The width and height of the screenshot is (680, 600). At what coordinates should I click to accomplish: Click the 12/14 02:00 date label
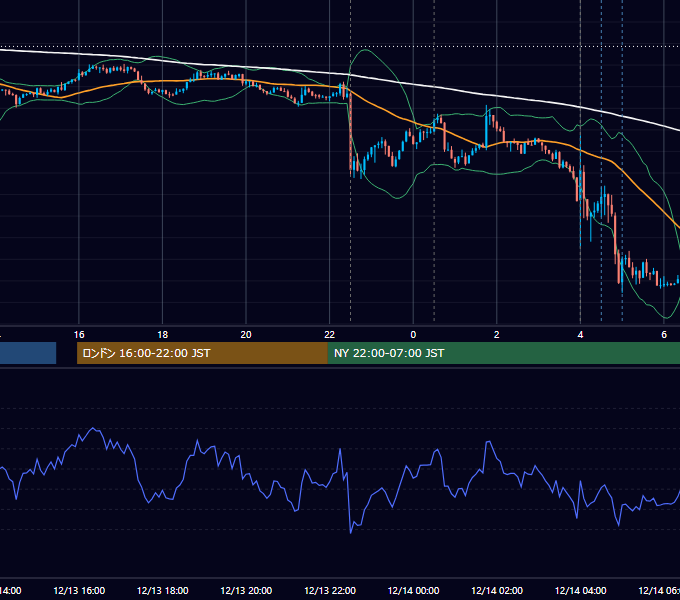pyautogui.click(x=497, y=590)
